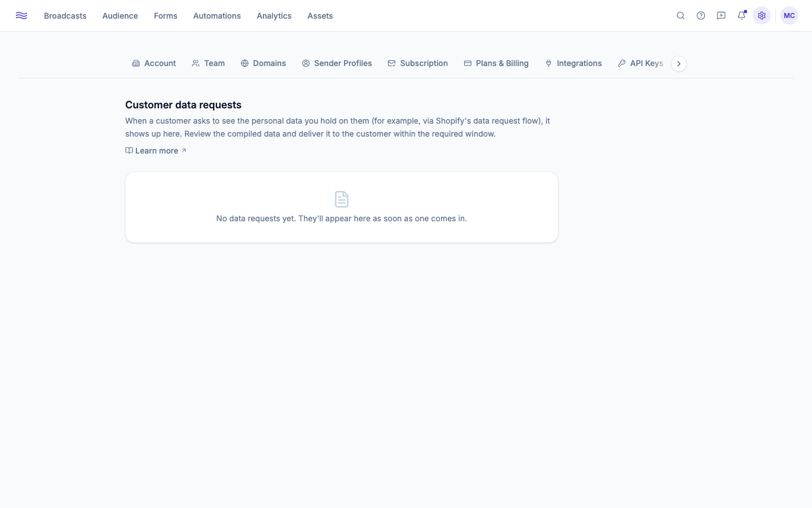
Task: Open the Domains tab
Action: tap(263, 63)
